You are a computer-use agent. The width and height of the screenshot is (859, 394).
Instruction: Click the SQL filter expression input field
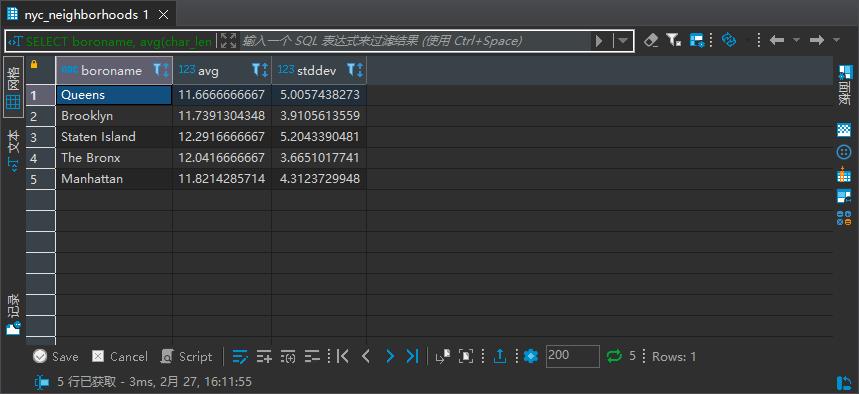[x=415, y=41]
